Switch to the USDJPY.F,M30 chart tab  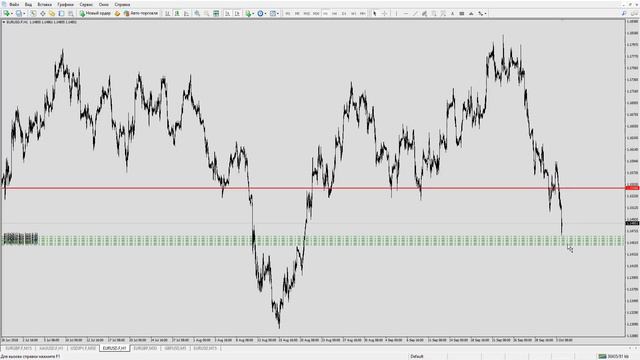pyautogui.click(x=83, y=348)
